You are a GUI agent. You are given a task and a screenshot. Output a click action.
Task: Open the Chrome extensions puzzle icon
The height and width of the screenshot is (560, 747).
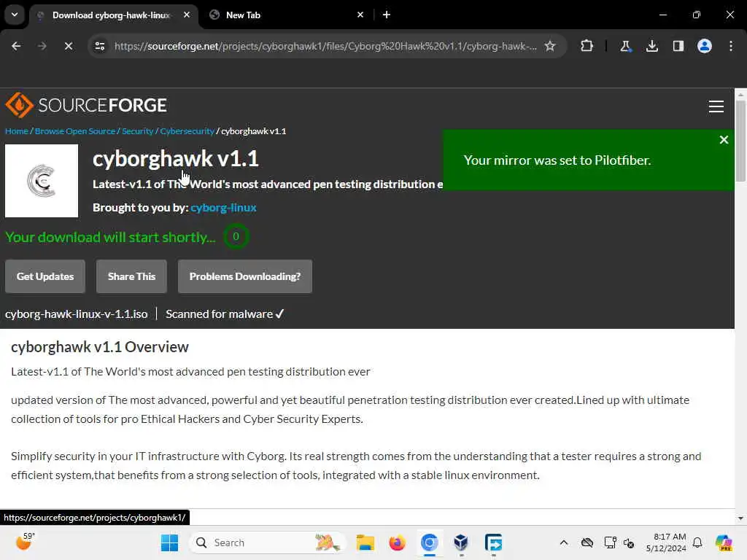(x=587, y=46)
